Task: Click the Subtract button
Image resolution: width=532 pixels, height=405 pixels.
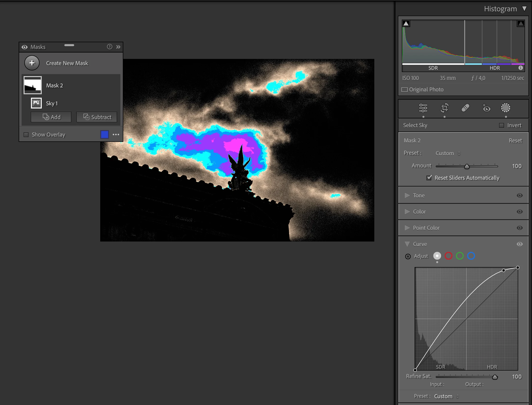Action: 97,117
